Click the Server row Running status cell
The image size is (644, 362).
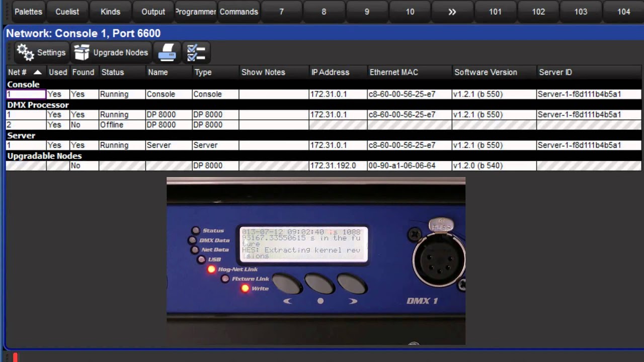tap(122, 145)
